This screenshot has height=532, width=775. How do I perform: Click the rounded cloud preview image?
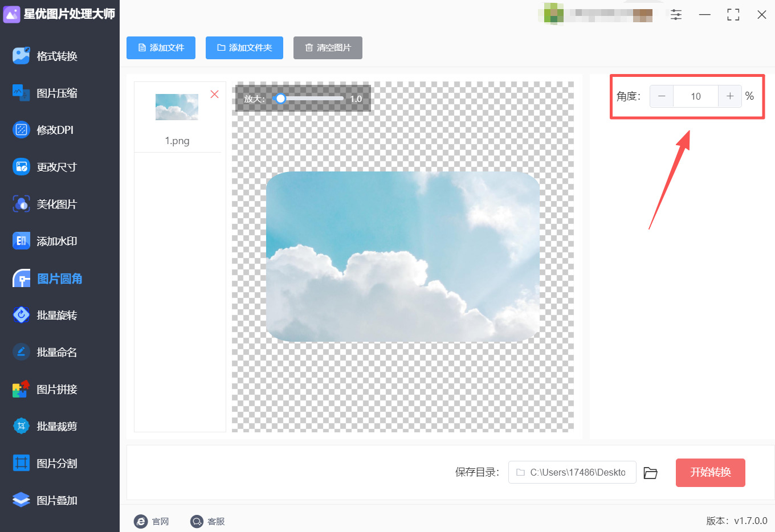(x=403, y=257)
